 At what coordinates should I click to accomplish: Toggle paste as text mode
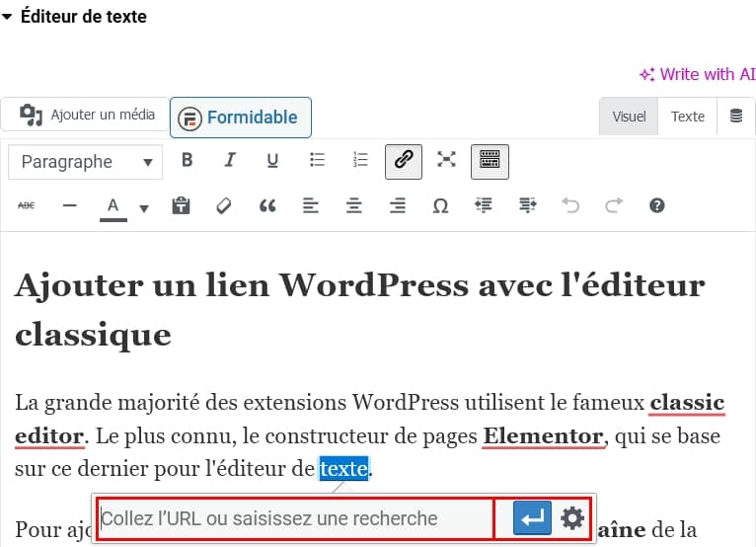182,205
